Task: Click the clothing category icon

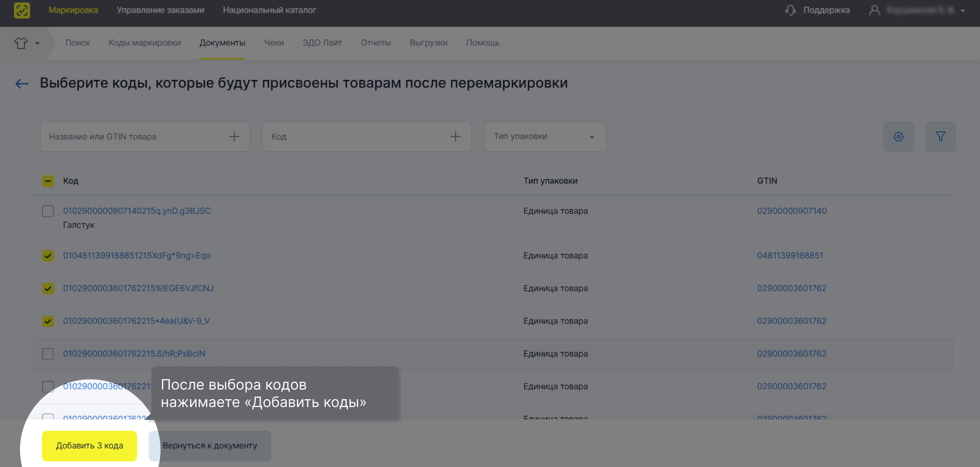Action: coord(21,43)
